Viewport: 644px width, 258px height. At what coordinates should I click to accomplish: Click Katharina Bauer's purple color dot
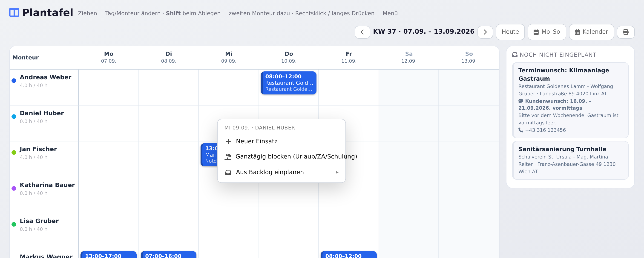[x=14, y=188]
